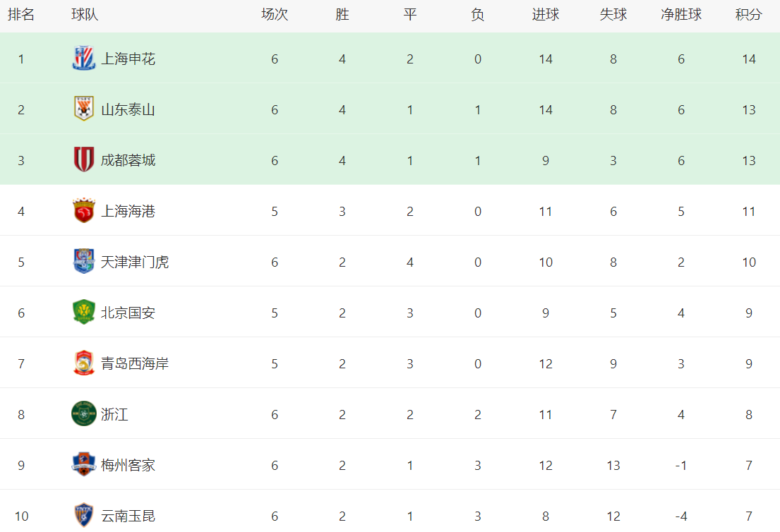
Task: Click the 排名 rank column header
Action: 21,15
